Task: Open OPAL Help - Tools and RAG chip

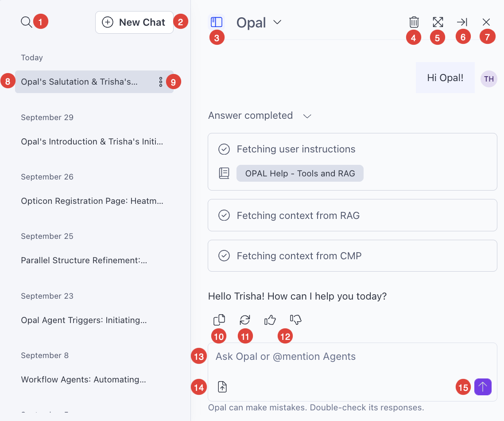Action: click(300, 173)
